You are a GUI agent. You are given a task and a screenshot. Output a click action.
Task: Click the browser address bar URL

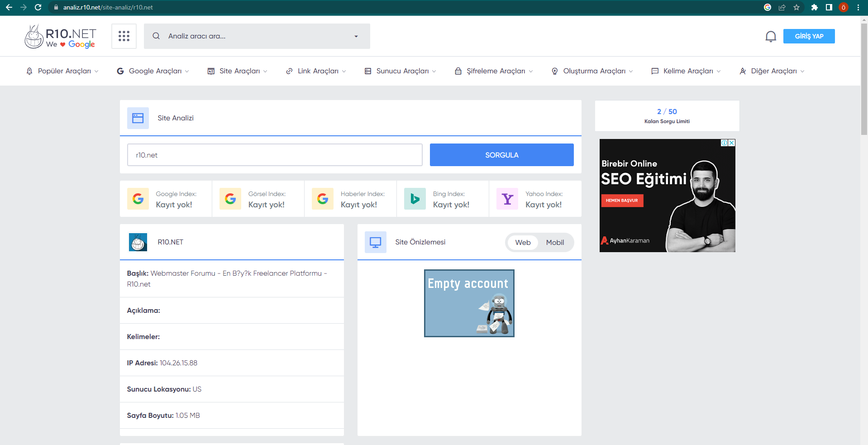(108, 7)
